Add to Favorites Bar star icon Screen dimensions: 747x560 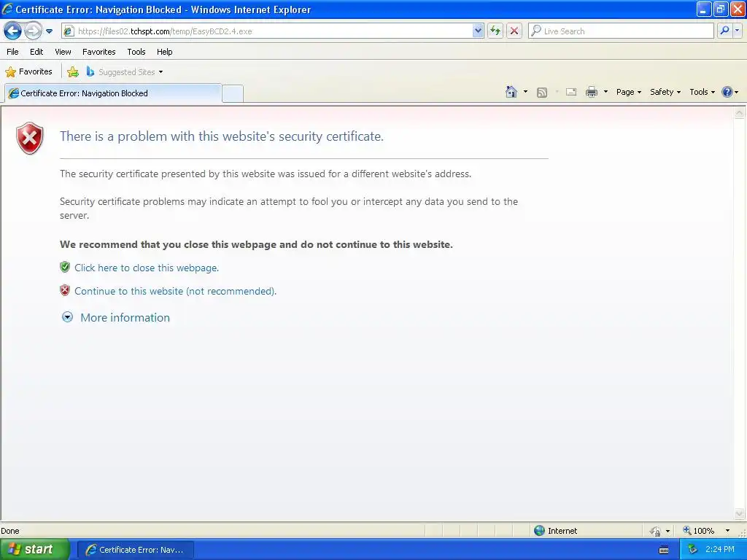(73, 72)
